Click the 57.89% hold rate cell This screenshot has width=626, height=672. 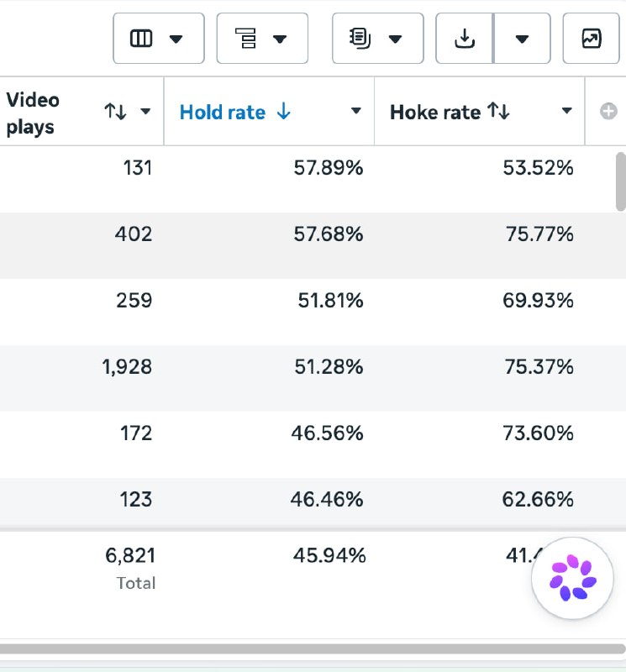click(x=328, y=167)
